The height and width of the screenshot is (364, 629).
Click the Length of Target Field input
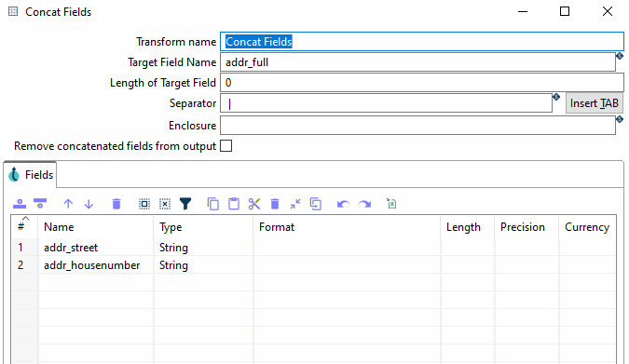422,83
